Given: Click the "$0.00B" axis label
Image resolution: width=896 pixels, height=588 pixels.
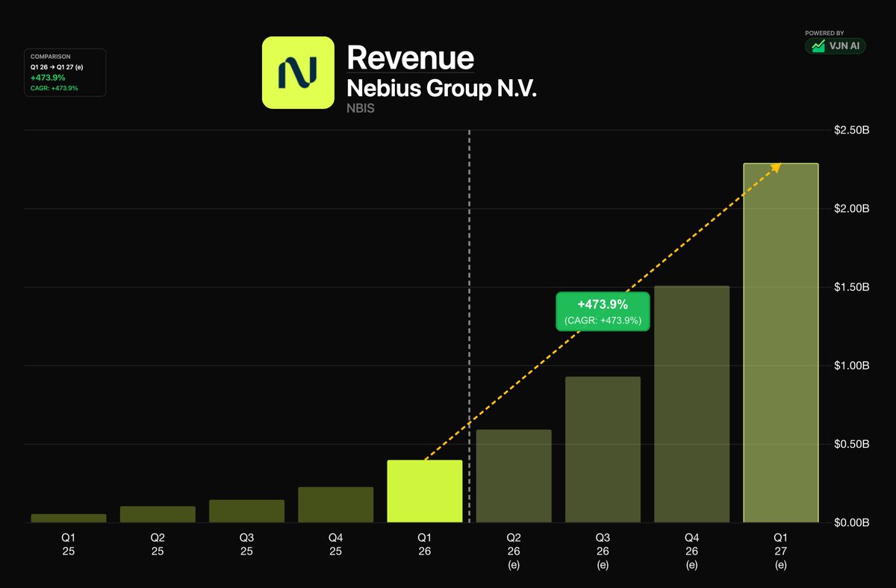Looking at the screenshot, I should pyautogui.click(x=852, y=522).
